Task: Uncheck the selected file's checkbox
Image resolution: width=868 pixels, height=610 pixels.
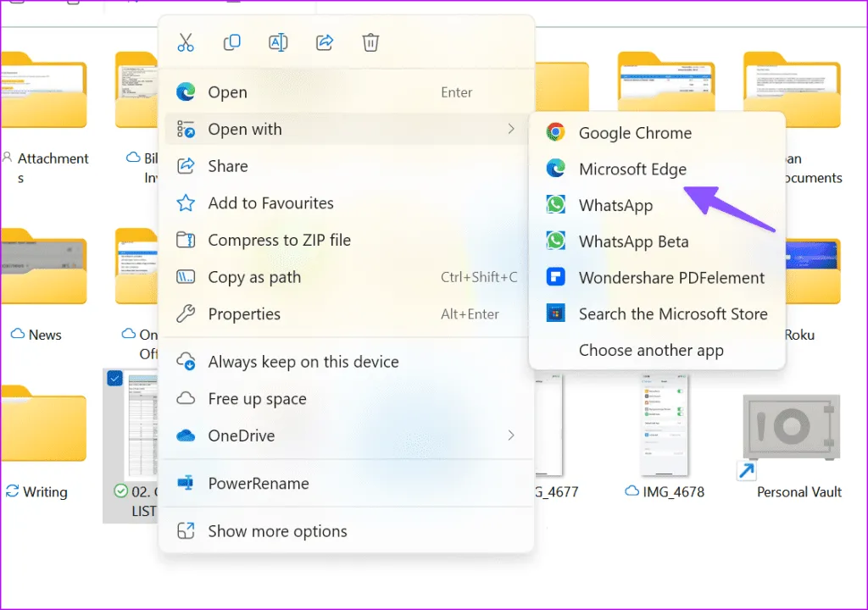Action: 115,380
